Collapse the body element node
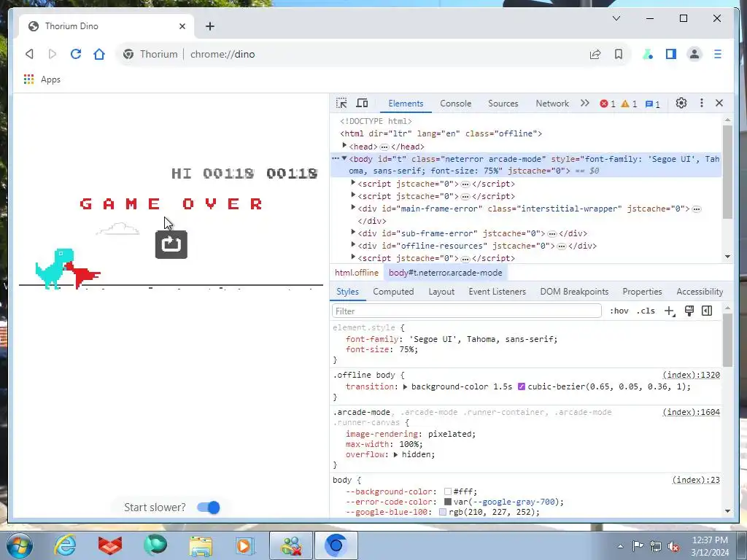The image size is (747, 560). (344, 158)
